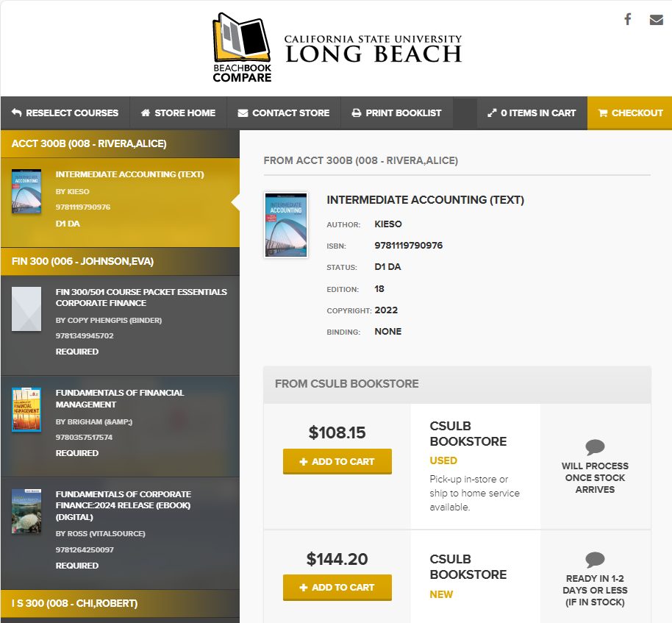This screenshot has height=623, width=672.
Task: Click the envelope icon on Contact Store
Action: 243,113
